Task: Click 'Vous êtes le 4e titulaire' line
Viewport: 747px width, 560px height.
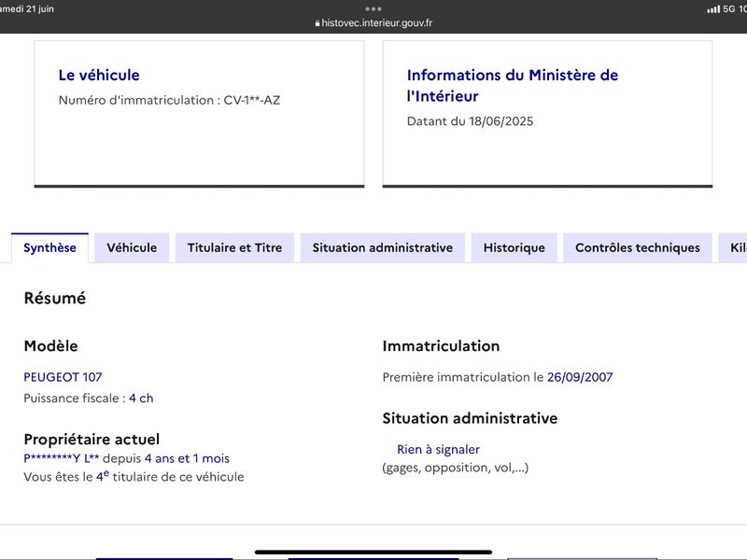Action: coord(134,476)
